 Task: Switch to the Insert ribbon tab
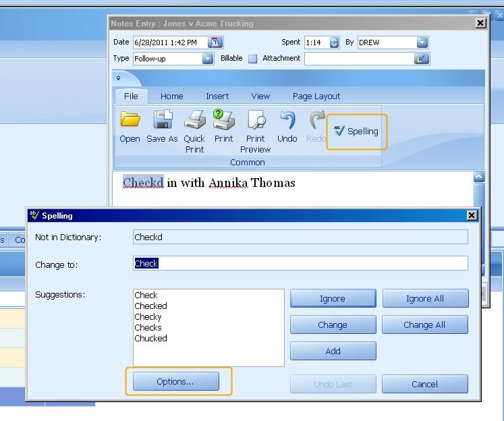217,96
